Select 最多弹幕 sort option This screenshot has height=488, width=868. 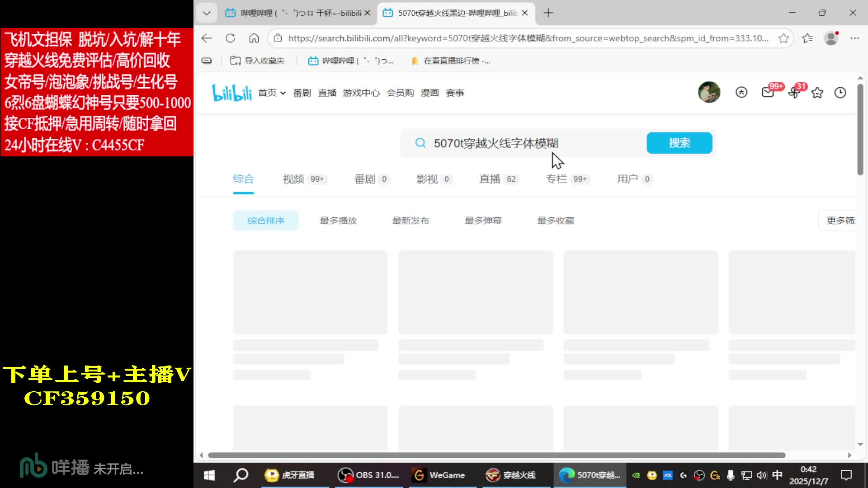pyautogui.click(x=483, y=221)
